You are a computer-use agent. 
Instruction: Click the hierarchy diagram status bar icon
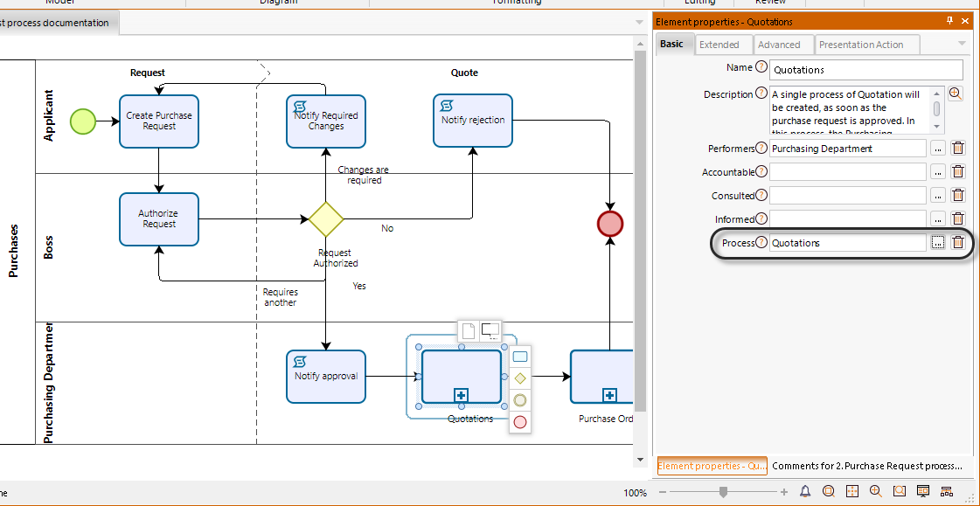click(946, 491)
